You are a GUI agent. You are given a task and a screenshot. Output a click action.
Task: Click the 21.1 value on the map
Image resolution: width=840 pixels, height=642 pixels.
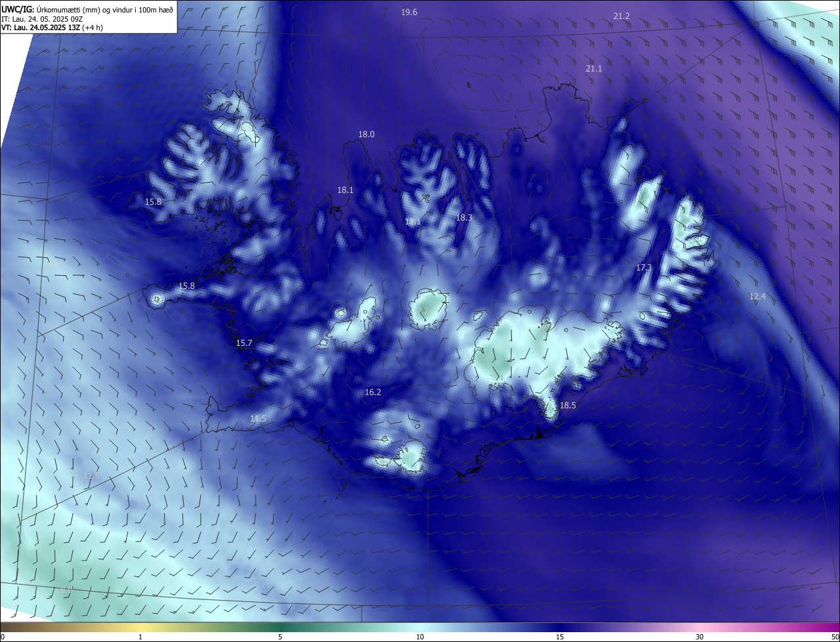pyautogui.click(x=594, y=68)
